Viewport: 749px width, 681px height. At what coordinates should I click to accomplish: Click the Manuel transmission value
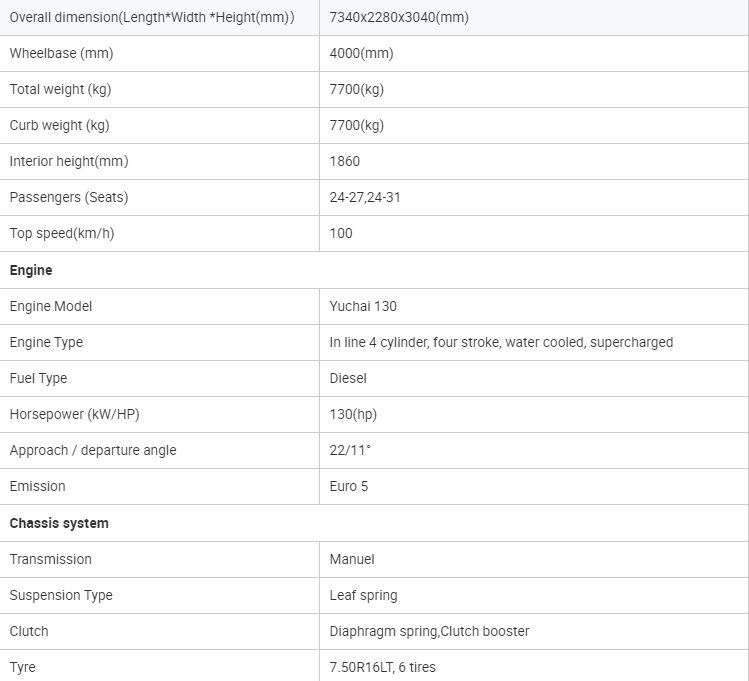coord(352,559)
